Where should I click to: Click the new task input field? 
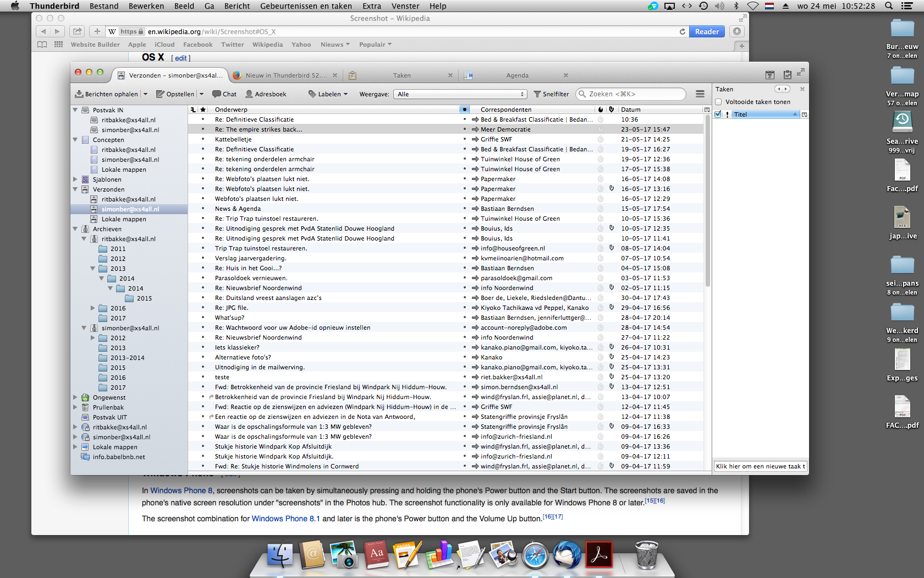(x=760, y=466)
